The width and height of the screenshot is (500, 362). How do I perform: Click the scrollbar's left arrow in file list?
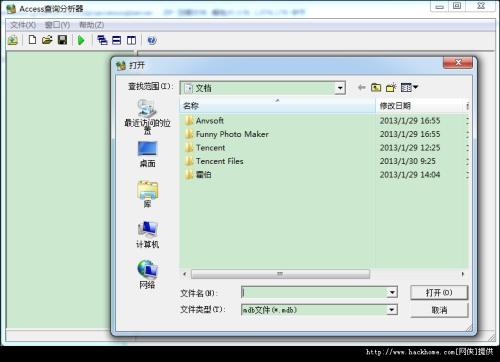coord(185,274)
